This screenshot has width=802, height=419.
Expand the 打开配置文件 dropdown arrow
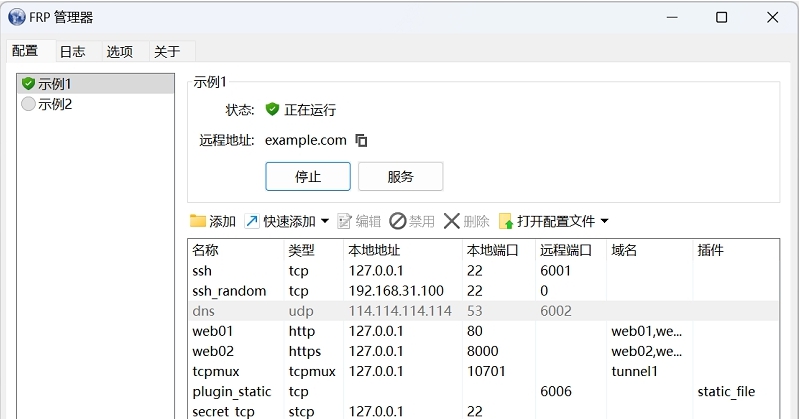[605, 221]
